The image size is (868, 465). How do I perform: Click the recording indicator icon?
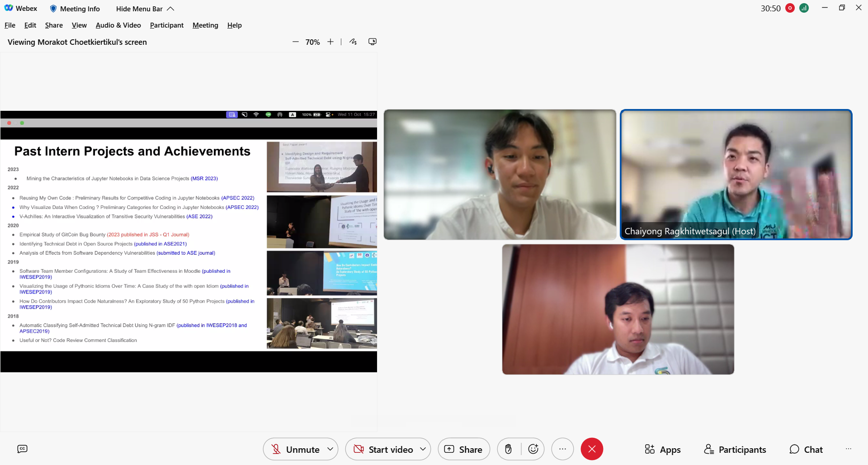coord(790,8)
